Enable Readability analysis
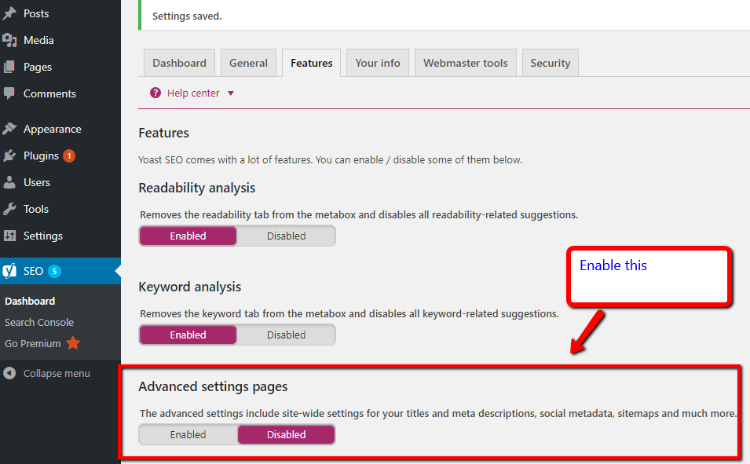This screenshot has height=464, width=750. click(188, 236)
